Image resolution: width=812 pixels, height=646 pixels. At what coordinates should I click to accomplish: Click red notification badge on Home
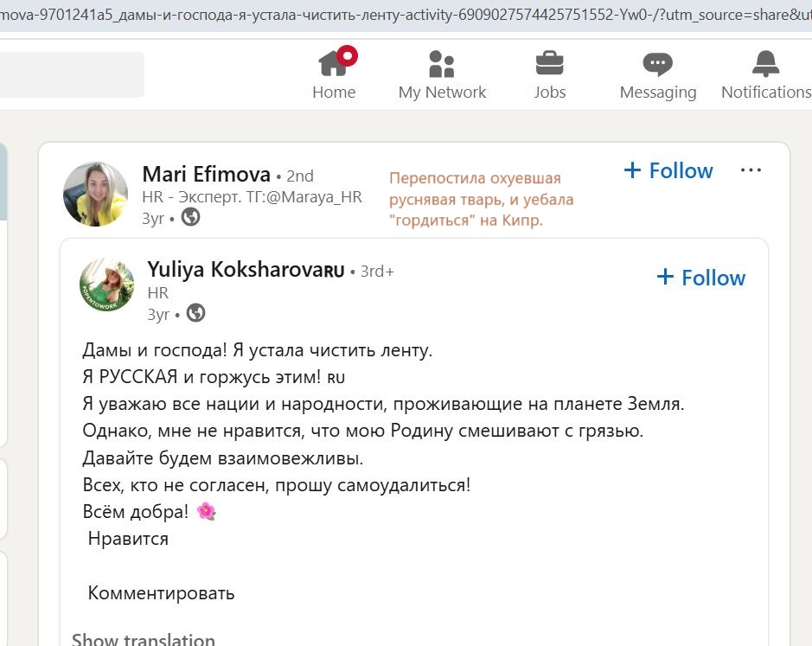point(347,55)
